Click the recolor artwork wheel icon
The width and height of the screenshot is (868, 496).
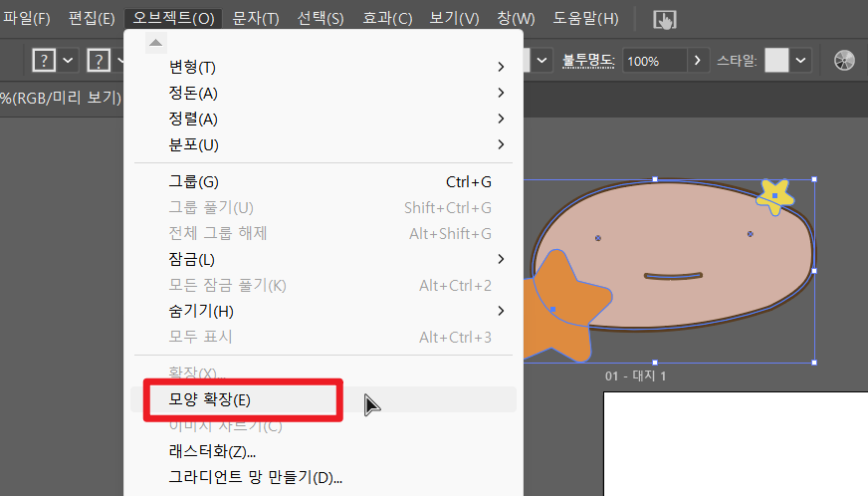(844, 61)
